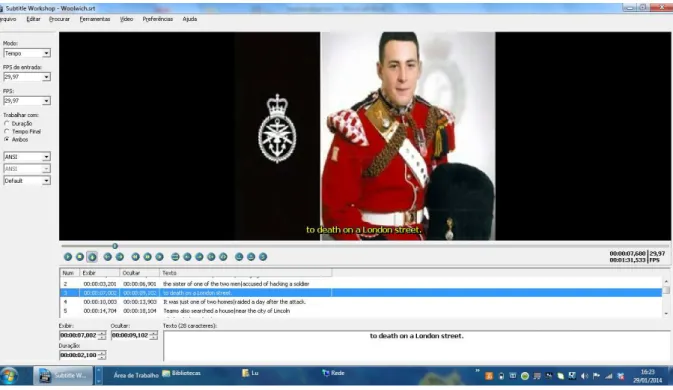Open the Ferramentas menu
The height and width of the screenshot is (390, 673).
coord(95,19)
